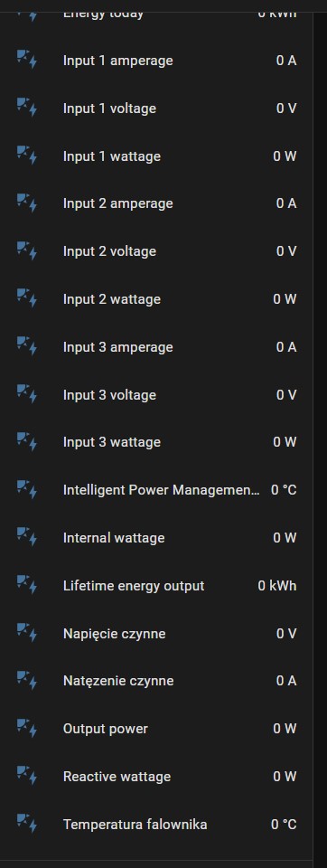This screenshot has height=868, width=327.
Task: Click the solar icon next to Input 1 voltage
Action: pyautogui.click(x=26, y=108)
